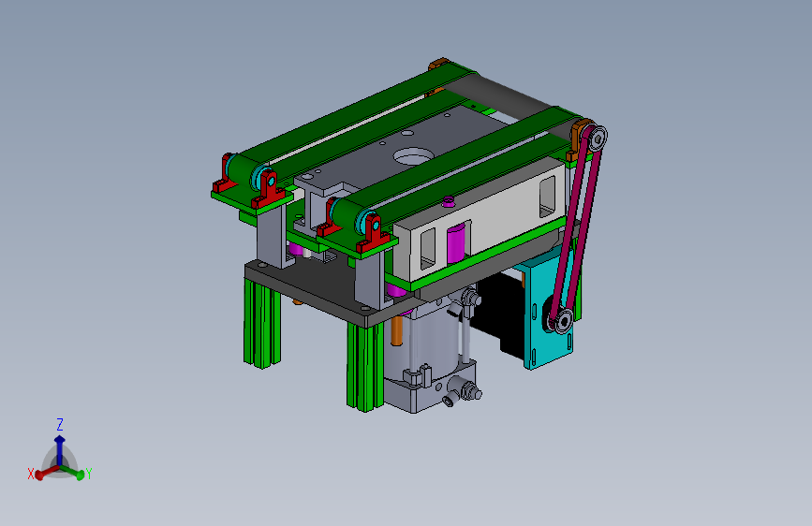Image resolution: width=812 pixels, height=526 pixels.
Task: Select the large round hole in gray top plate
Action: [413, 155]
